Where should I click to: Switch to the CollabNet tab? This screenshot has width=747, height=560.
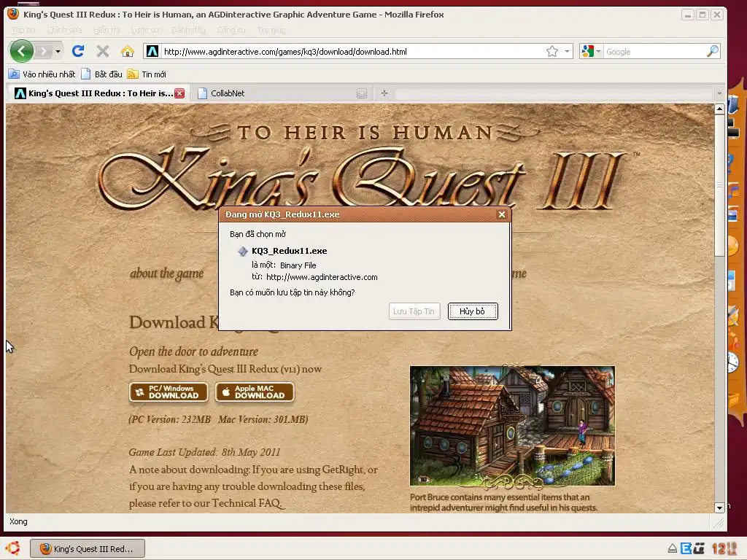point(282,93)
